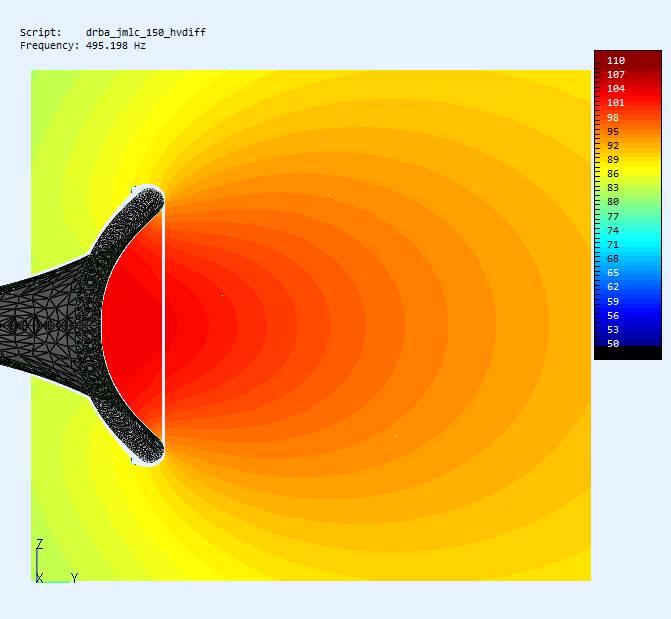This screenshot has width=671, height=619.
Task: Click the 80 value on color scale
Action: pyautogui.click(x=613, y=202)
